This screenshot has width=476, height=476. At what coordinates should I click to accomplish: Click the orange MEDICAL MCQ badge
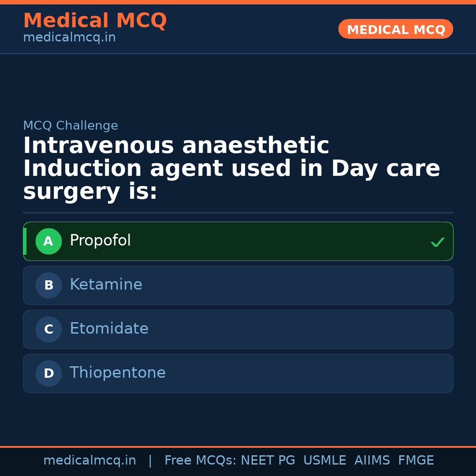[x=395, y=29]
